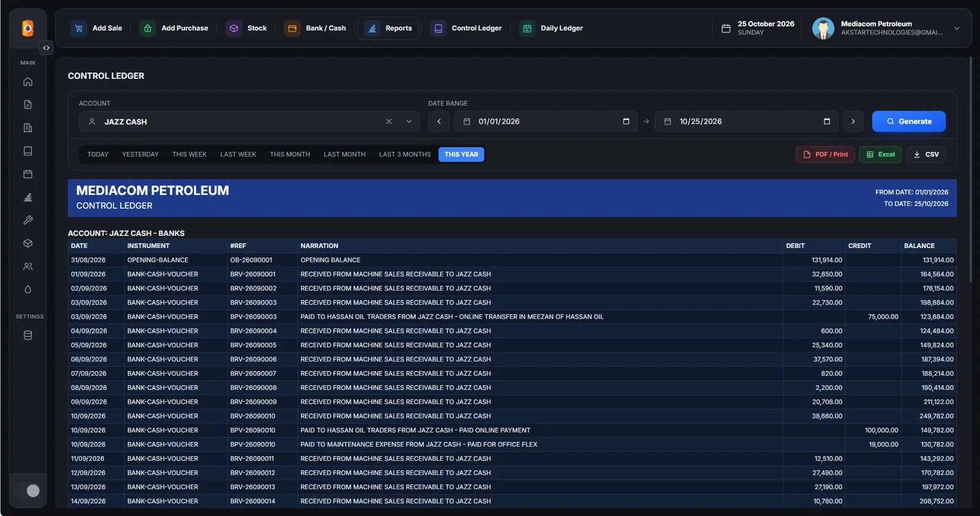Viewport: 980px width, 516px height.
Task: Choose the LAST 3 MONTHS preset
Action: tap(405, 154)
